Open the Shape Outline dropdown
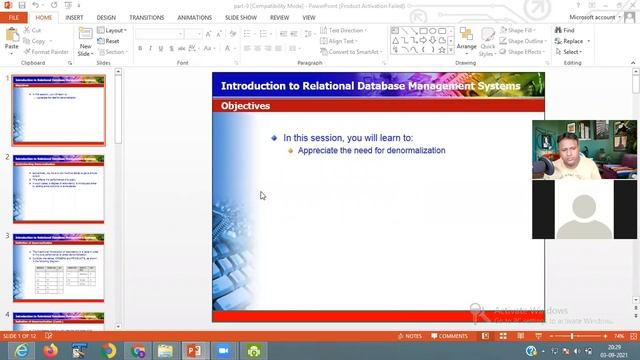The image size is (640, 360). (523, 41)
